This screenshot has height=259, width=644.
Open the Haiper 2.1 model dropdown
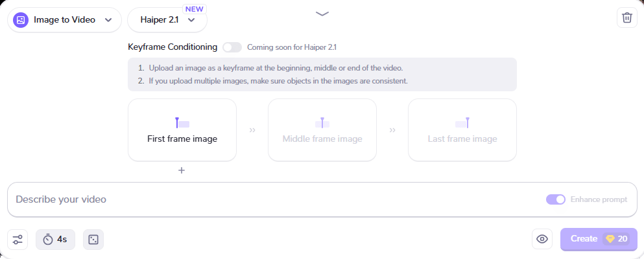[x=167, y=20]
